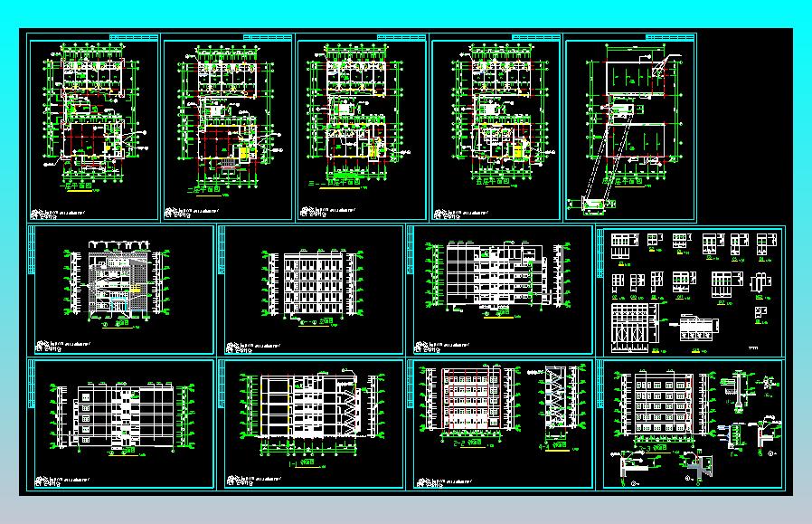Click the 1-1 section drawing sheet
812x524 pixels.
click(x=313, y=424)
